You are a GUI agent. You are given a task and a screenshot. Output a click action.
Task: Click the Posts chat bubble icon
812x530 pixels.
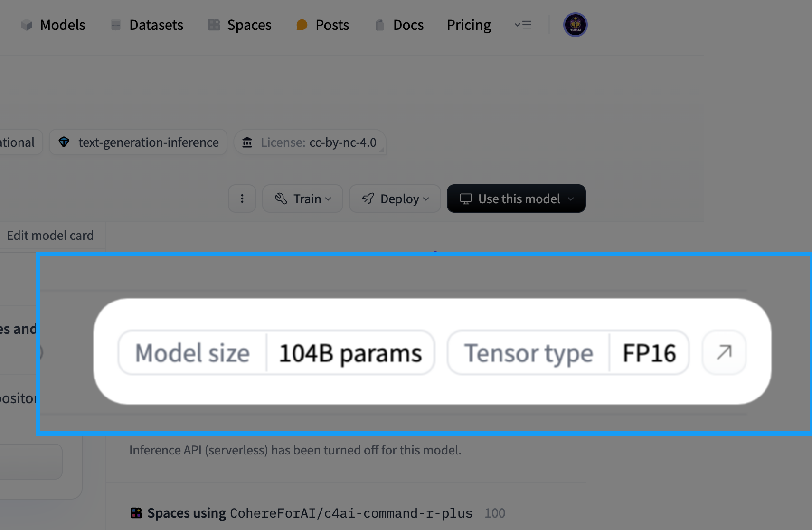coord(302,25)
